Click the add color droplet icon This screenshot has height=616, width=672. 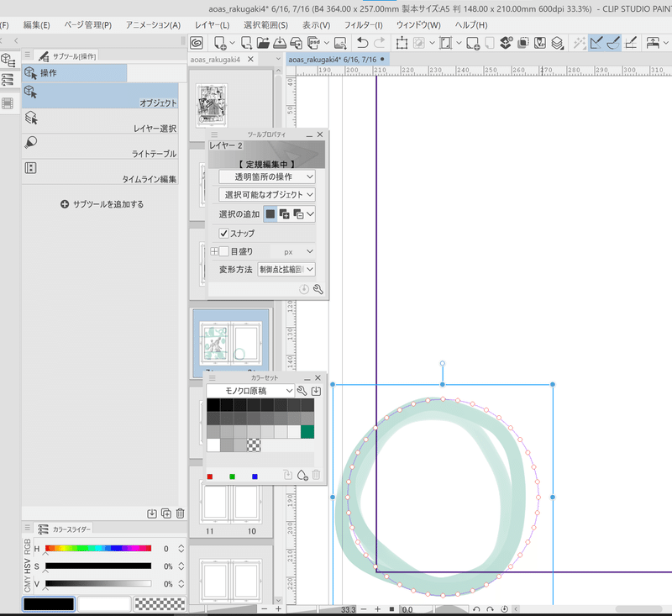(x=302, y=475)
